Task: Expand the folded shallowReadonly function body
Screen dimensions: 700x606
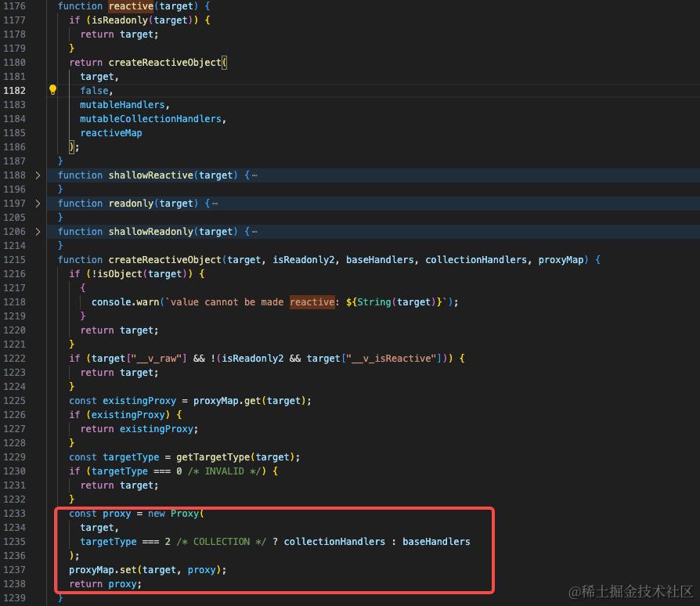Action: click(x=38, y=231)
